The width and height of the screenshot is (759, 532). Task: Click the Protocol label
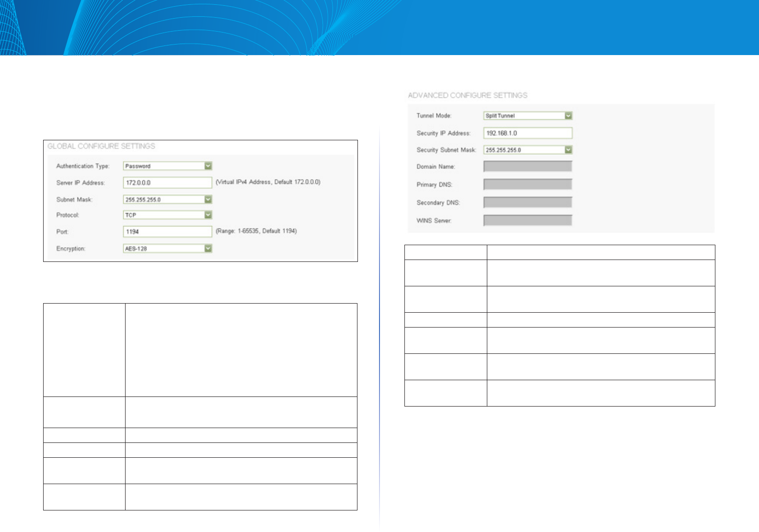coord(68,215)
